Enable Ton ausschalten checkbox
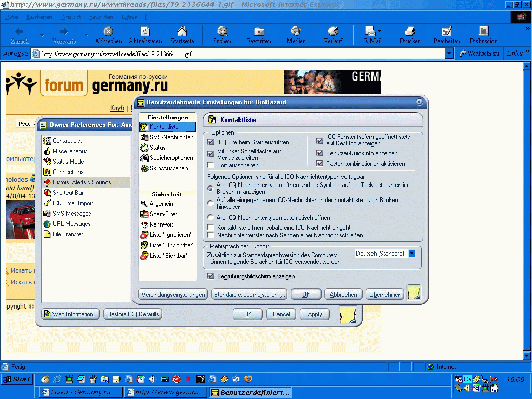Screen dimensions: 532x399 211,165
